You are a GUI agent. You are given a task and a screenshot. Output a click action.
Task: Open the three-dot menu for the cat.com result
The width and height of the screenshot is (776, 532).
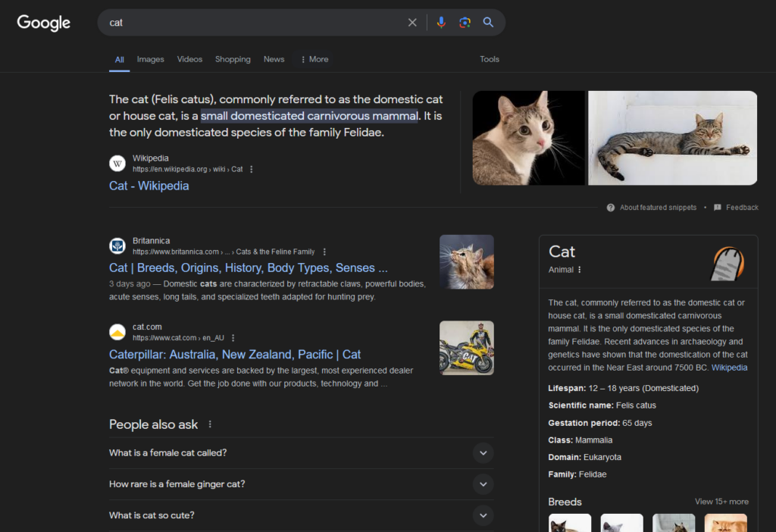[x=233, y=338]
